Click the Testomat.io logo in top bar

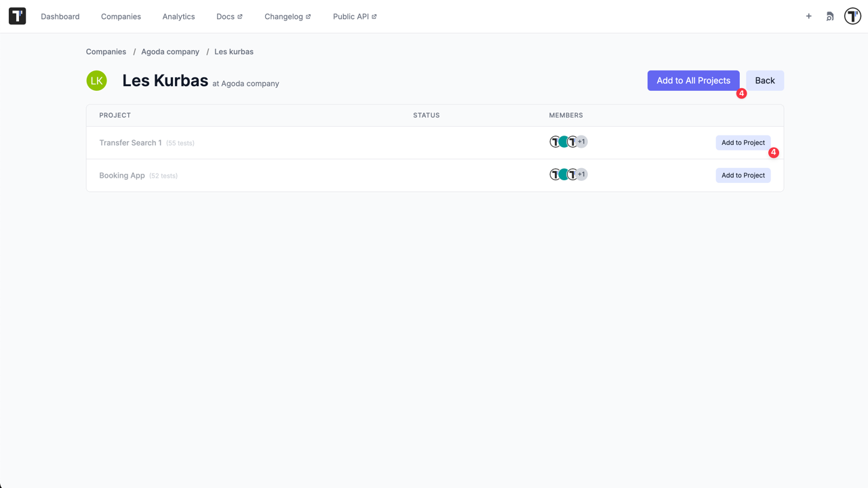(x=16, y=16)
